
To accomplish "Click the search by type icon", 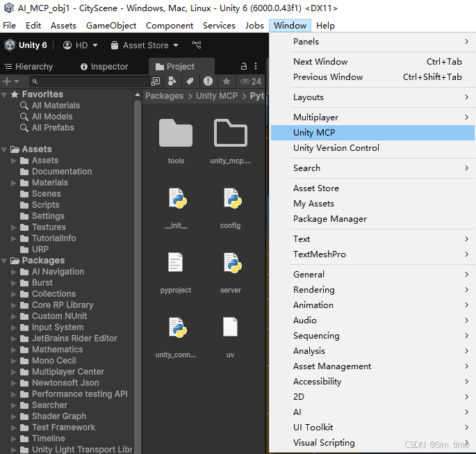I will [172, 81].
